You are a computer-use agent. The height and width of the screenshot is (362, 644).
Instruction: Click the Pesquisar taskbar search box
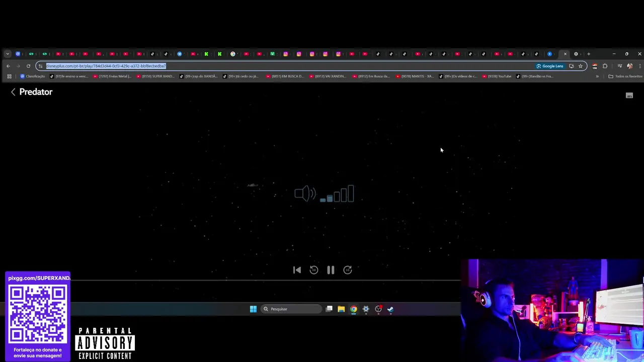tap(292, 309)
